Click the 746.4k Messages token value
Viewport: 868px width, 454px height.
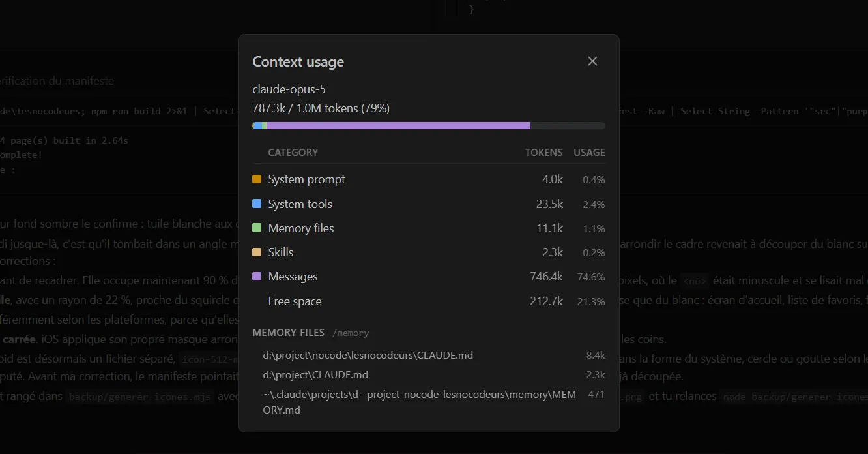[547, 277]
